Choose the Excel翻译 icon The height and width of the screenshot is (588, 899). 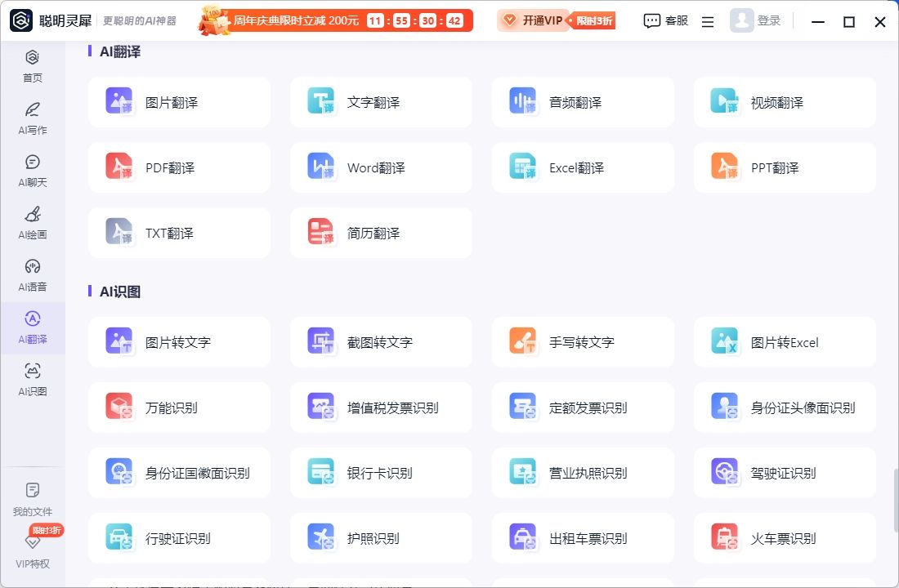point(523,167)
